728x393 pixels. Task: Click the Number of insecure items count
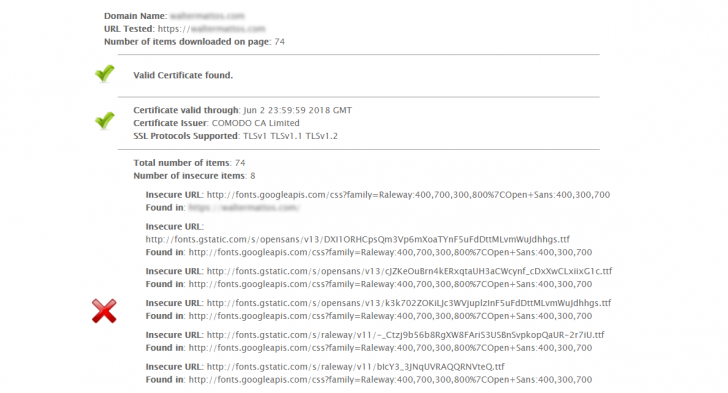(x=253, y=176)
